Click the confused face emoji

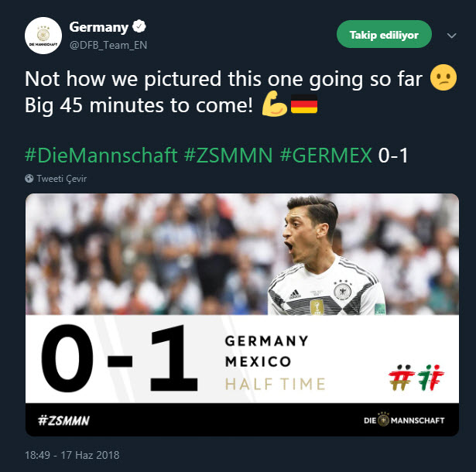[443, 79]
